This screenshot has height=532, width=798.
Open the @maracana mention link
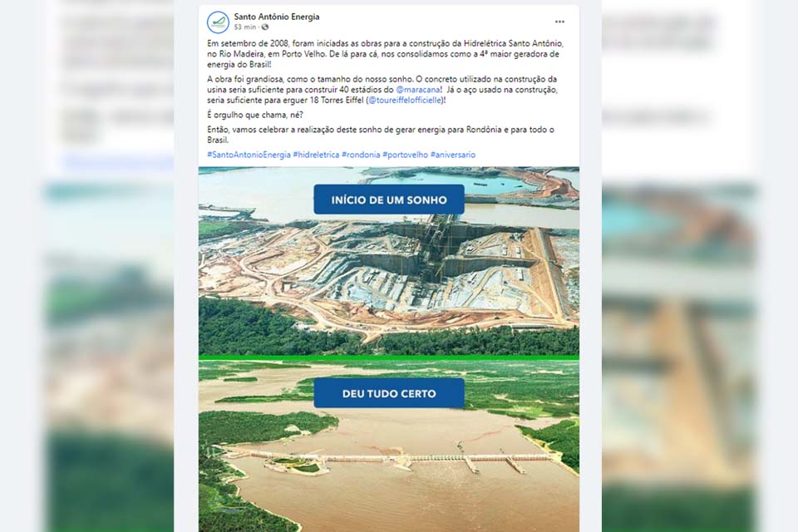pos(418,90)
